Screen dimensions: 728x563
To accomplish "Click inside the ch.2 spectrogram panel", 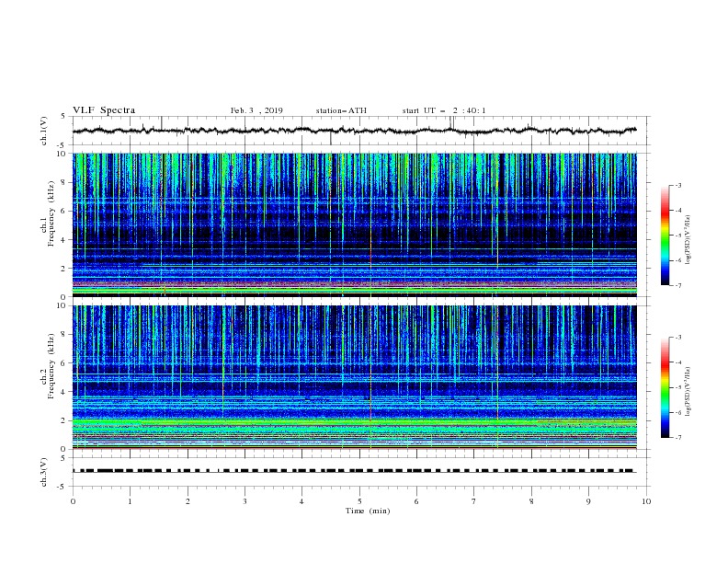I will 354,377.
